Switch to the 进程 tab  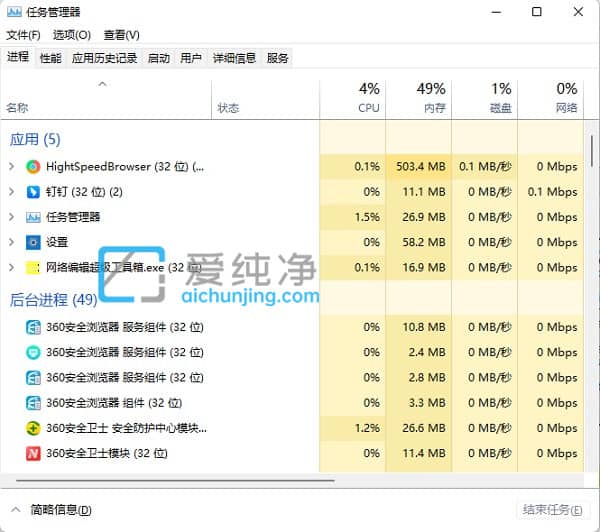[18, 57]
